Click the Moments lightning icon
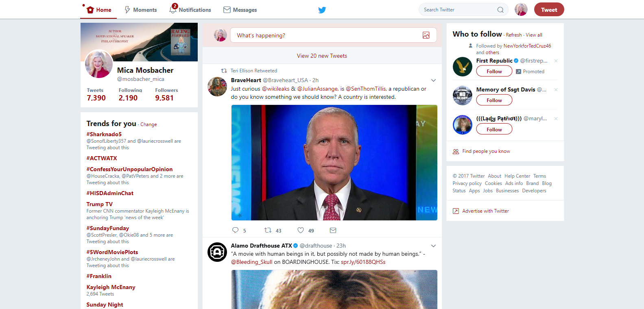The height and width of the screenshot is (309, 644). coord(127,10)
